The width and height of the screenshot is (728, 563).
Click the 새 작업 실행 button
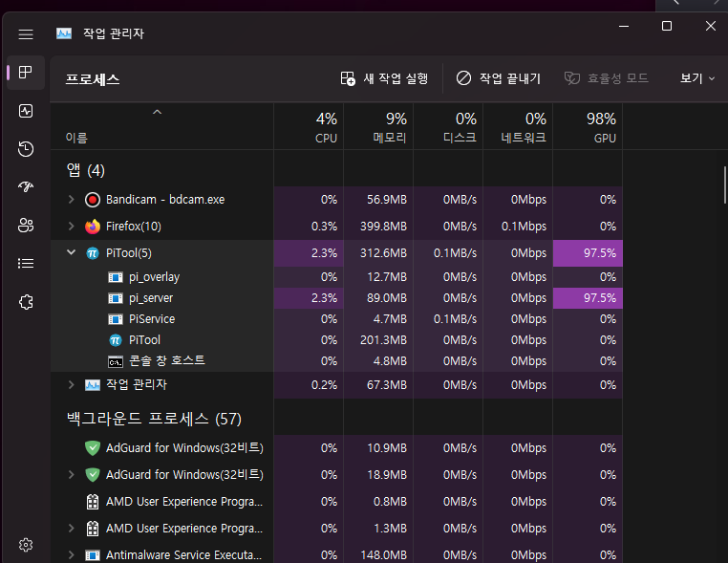[x=385, y=78]
